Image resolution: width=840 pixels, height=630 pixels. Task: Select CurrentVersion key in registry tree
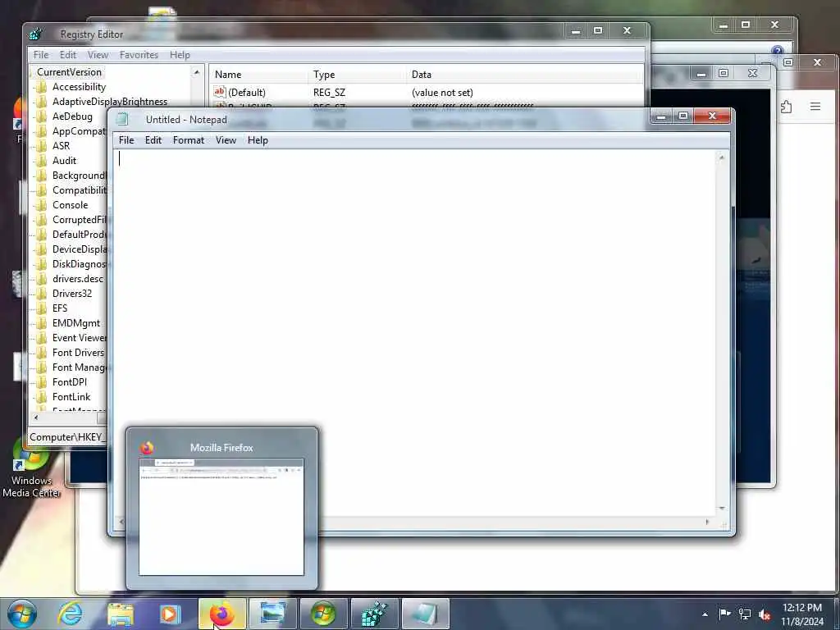coord(69,72)
